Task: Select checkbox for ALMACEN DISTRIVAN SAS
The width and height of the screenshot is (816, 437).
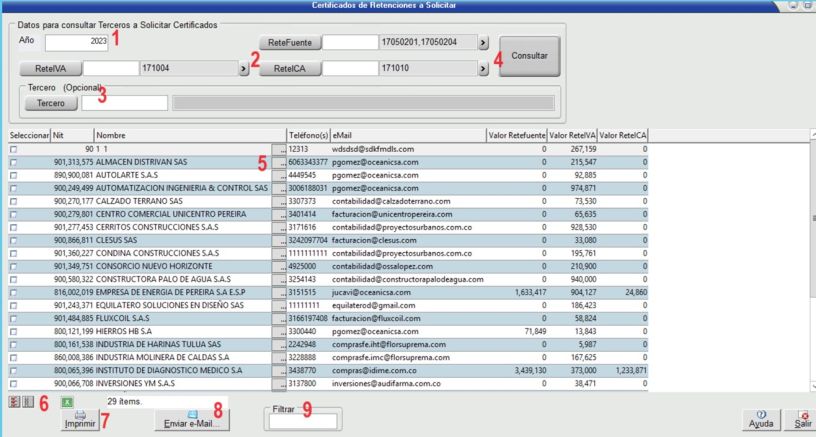Action: 14,161
